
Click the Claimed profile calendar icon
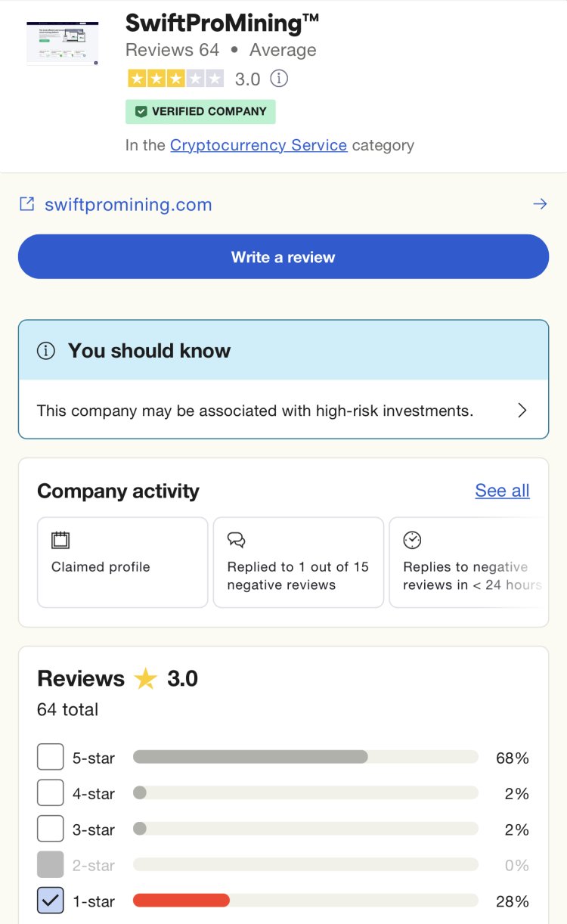coord(60,539)
